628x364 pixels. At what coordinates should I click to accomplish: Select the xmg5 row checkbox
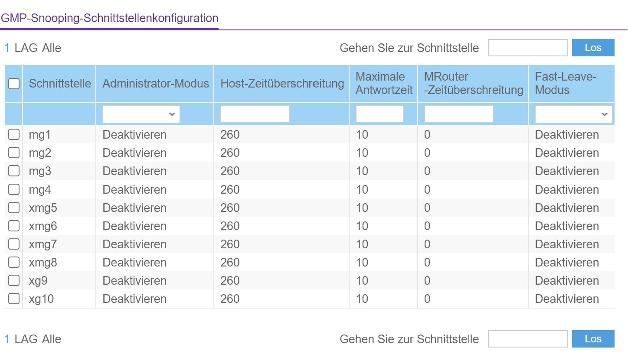coord(13,207)
